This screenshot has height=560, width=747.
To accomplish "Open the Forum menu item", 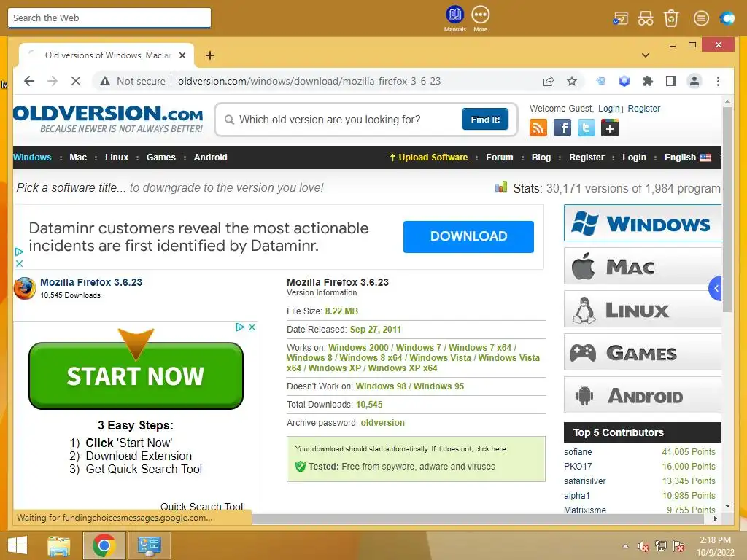I will 499,157.
